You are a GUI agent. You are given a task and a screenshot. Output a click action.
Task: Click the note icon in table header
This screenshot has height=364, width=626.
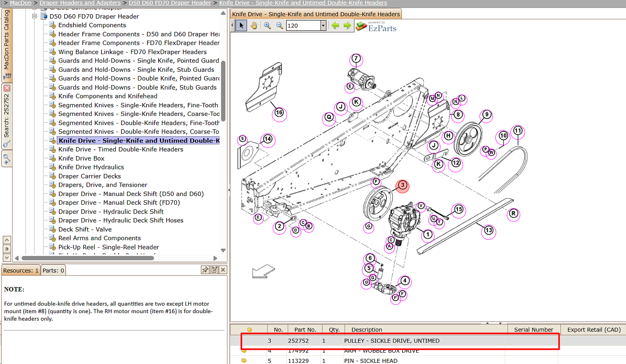[x=250, y=329]
